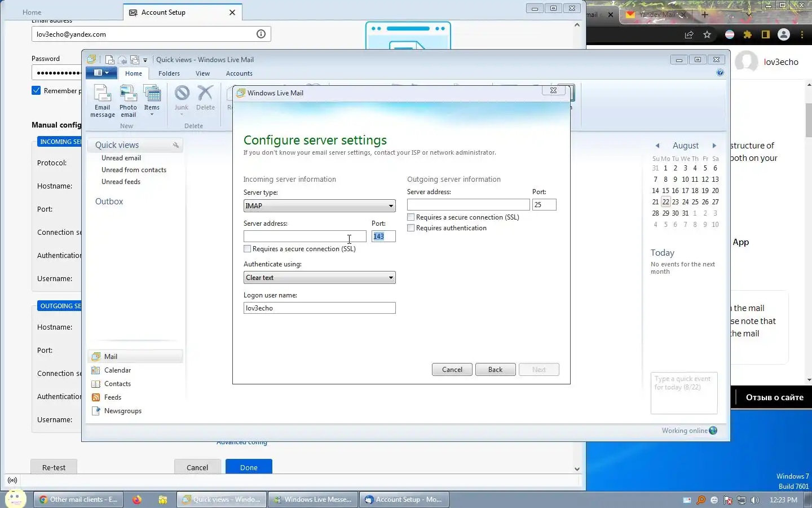This screenshot has width=812, height=508.
Task: Click the quick event entry box
Action: (684, 393)
